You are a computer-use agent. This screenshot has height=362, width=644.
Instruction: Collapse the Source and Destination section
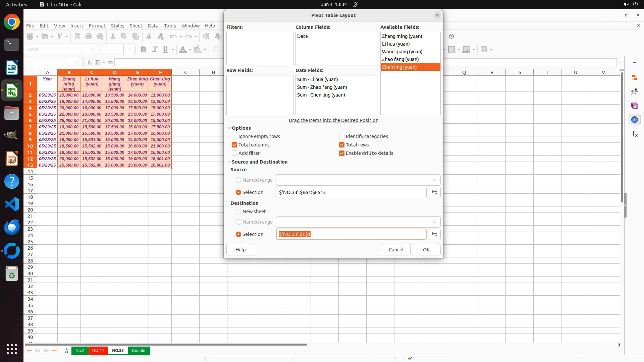click(229, 162)
